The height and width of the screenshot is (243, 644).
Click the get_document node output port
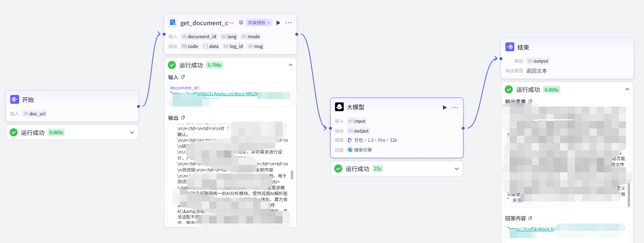(x=297, y=34)
